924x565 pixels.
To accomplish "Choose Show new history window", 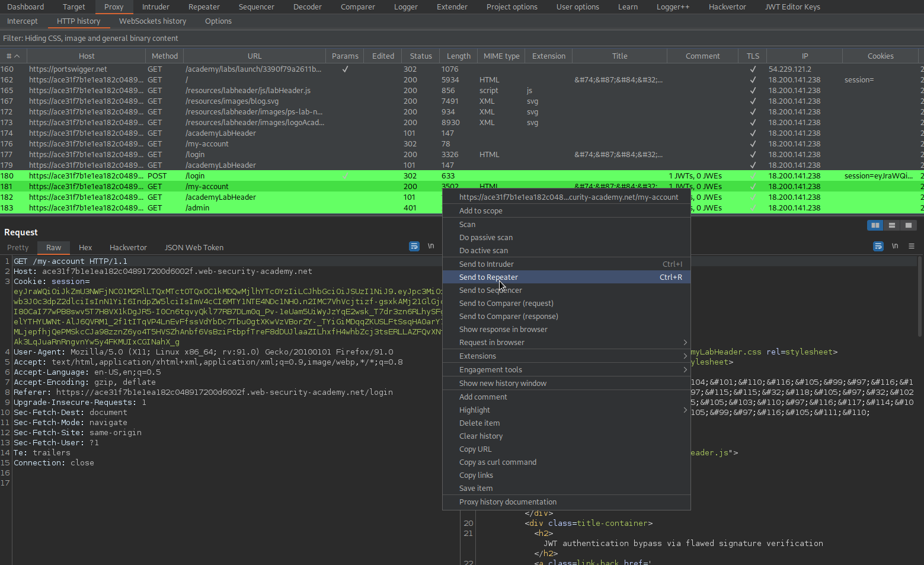I will pyautogui.click(x=566, y=384).
